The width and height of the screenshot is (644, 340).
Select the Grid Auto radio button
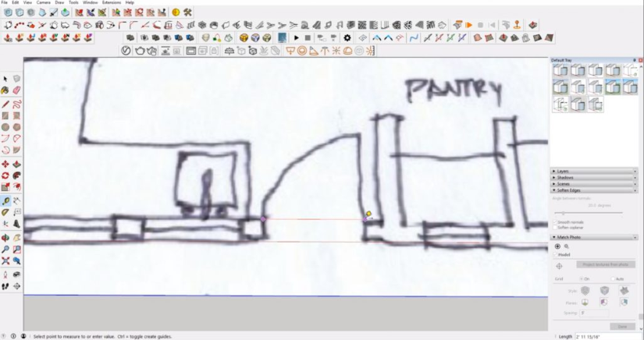tap(612, 279)
